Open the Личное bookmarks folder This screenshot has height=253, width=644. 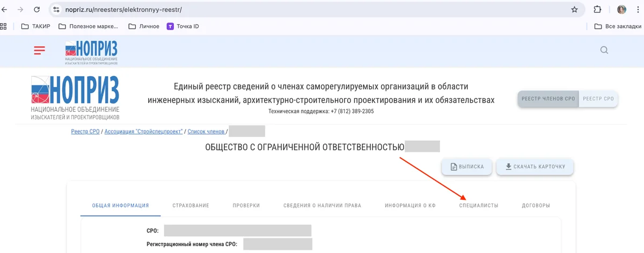(144, 26)
